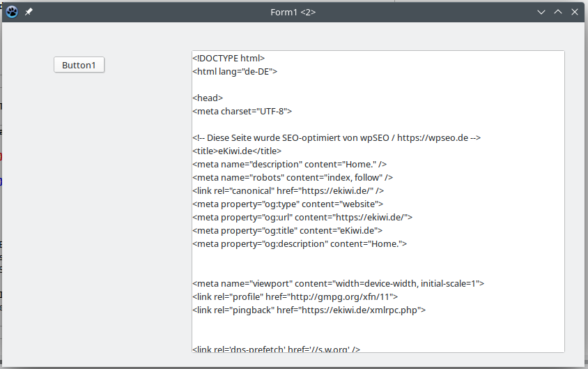Click the viewport meta tag line
588x369 pixels.
click(339, 283)
